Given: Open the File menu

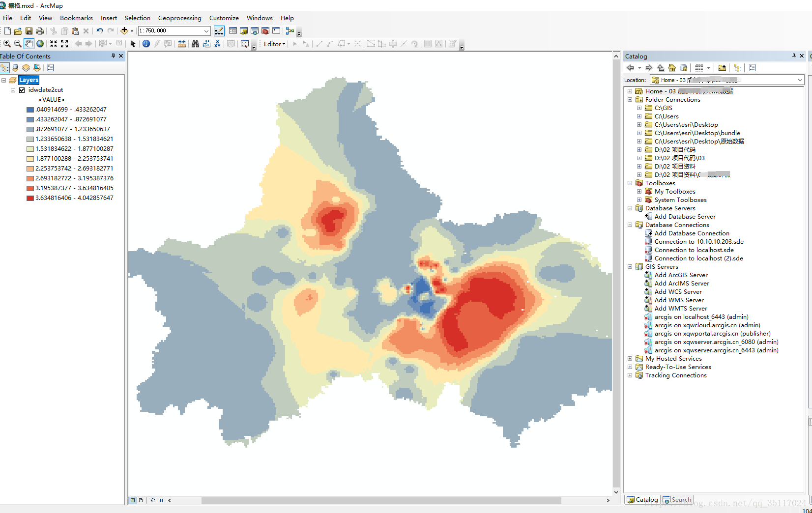Looking at the screenshot, I should pyautogui.click(x=8, y=18).
